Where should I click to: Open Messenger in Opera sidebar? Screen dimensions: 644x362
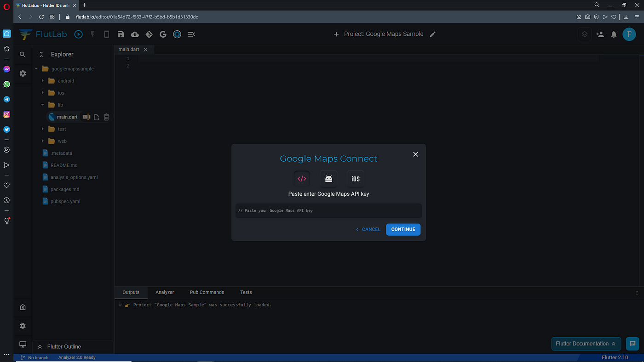6,69
